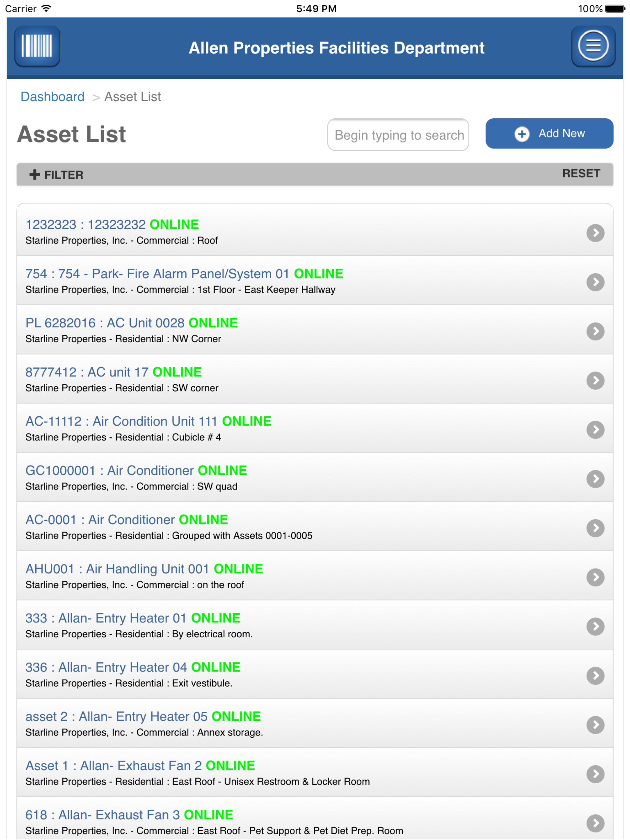630x840 pixels.
Task: Open AC-0001 Air Conditioner asset
Action: coord(126,520)
